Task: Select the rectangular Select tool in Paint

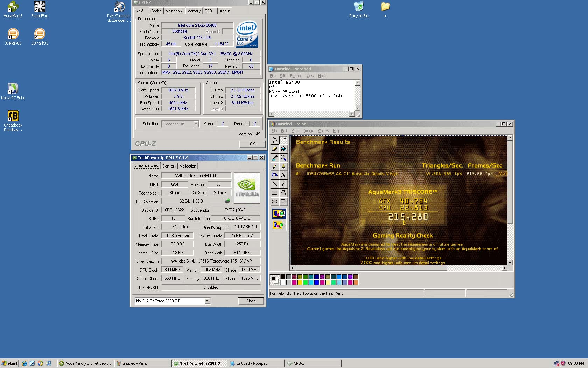Action: pyautogui.click(x=283, y=140)
